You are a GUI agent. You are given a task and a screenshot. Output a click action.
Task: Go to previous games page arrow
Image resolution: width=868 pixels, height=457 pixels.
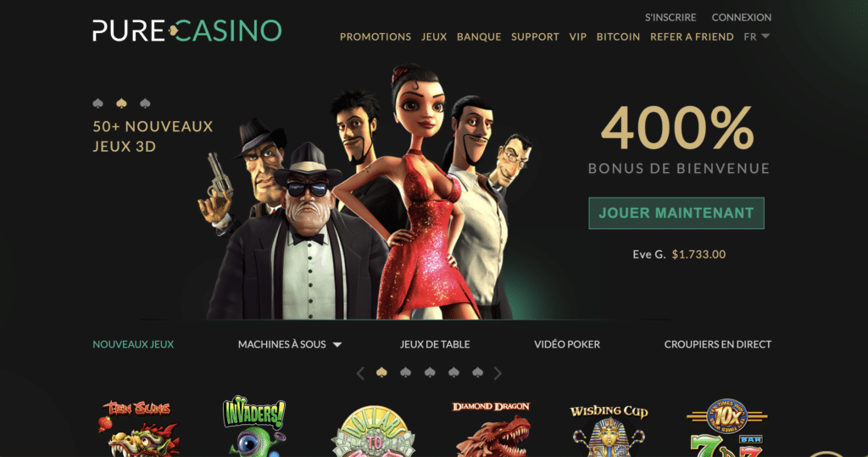360,373
